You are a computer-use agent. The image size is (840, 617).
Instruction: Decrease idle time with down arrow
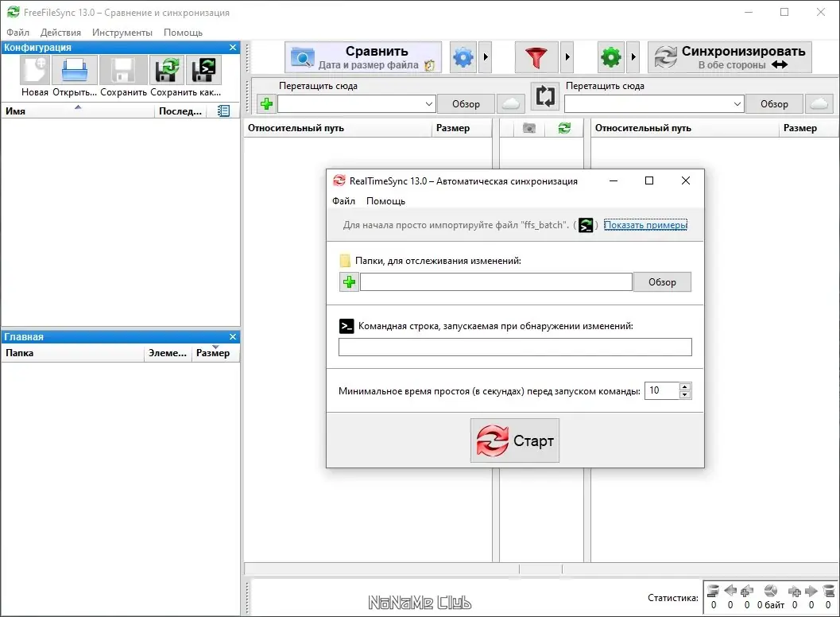(x=685, y=394)
